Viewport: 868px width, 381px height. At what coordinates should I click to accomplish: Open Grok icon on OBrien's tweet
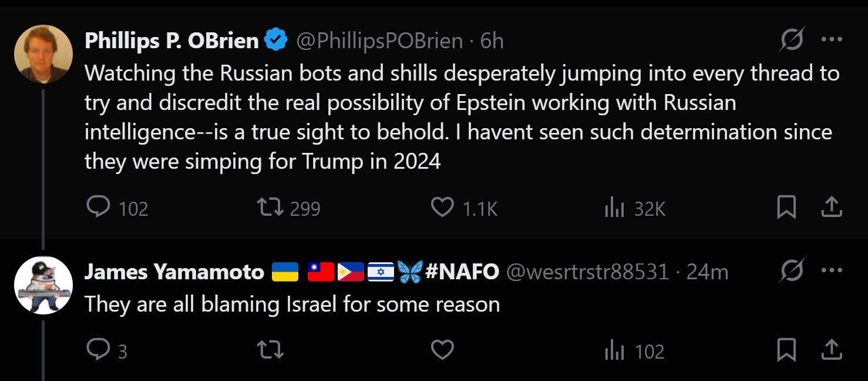(x=791, y=41)
